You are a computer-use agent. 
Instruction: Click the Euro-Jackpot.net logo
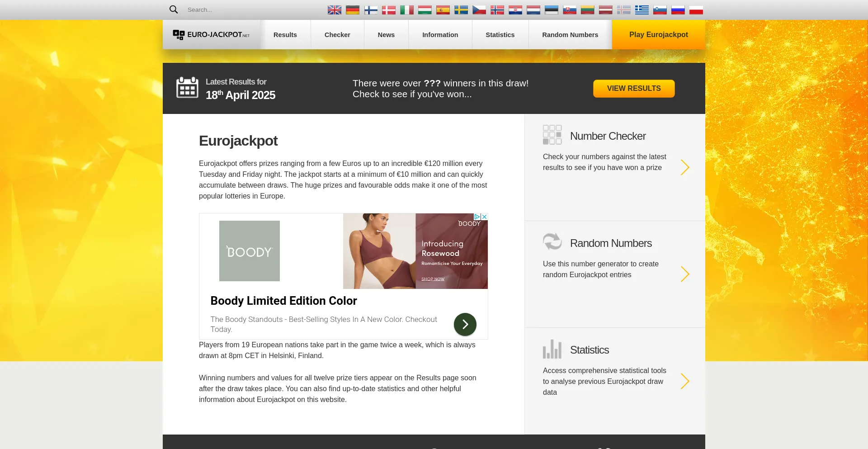click(211, 34)
